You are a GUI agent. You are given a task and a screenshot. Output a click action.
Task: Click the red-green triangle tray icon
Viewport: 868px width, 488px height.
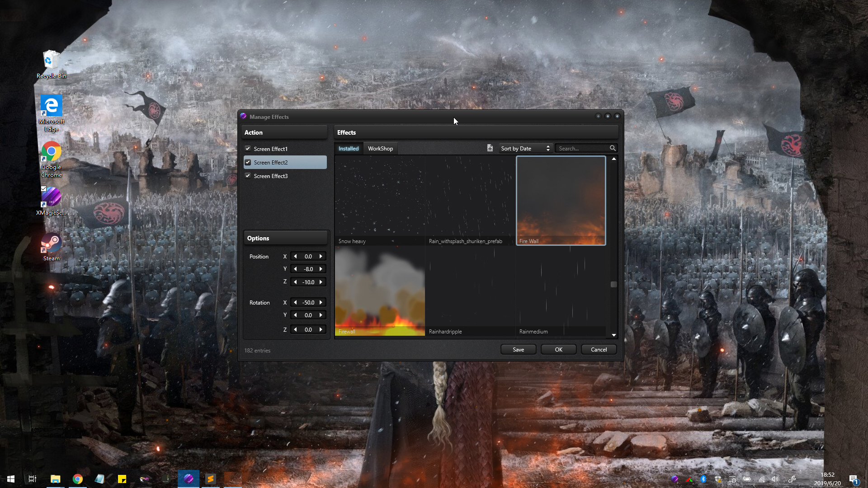(x=689, y=479)
